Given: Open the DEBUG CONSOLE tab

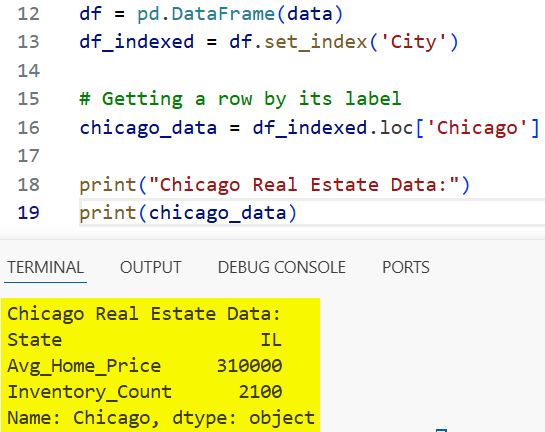Looking at the screenshot, I should coord(282,268).
